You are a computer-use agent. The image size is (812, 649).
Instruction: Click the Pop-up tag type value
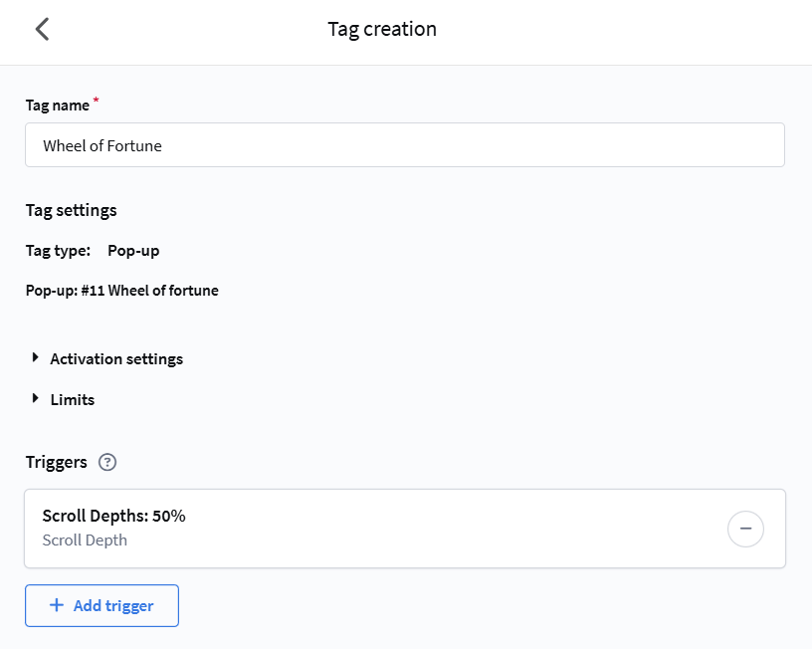(133, 250)
